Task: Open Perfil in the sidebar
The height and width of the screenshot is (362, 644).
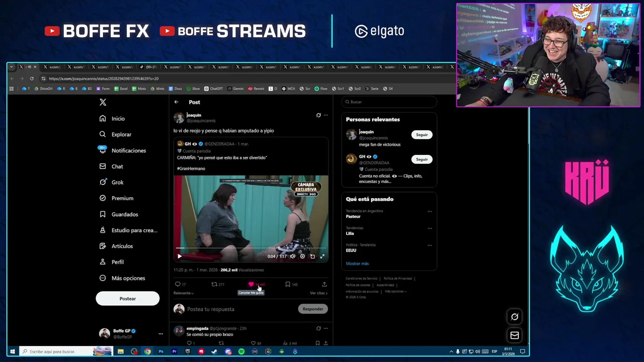Action: 112,262
